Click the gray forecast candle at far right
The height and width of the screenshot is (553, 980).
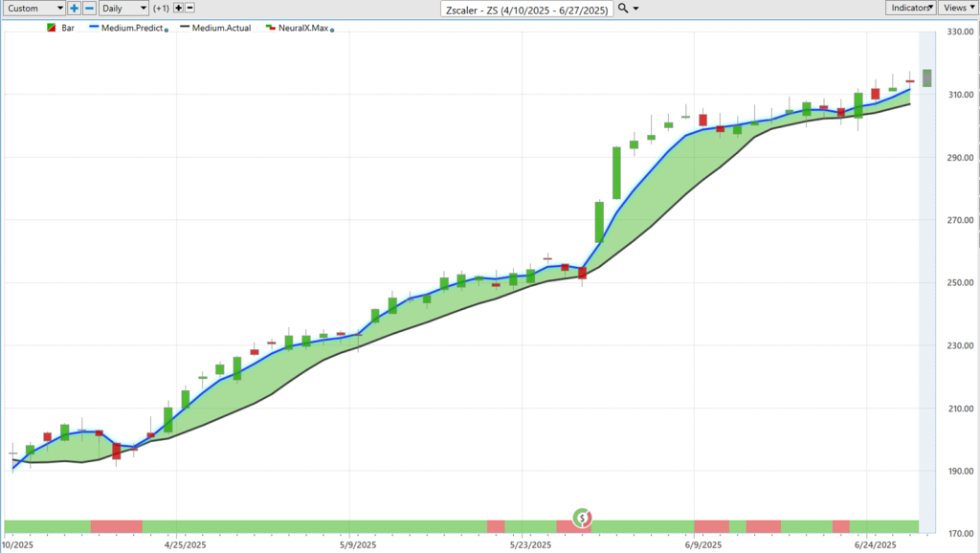[926, 78]
